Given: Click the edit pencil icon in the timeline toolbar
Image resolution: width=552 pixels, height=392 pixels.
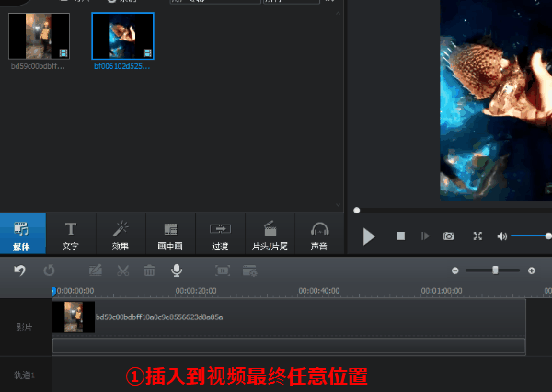Looking at the screenshot, I should pos(96,271).
